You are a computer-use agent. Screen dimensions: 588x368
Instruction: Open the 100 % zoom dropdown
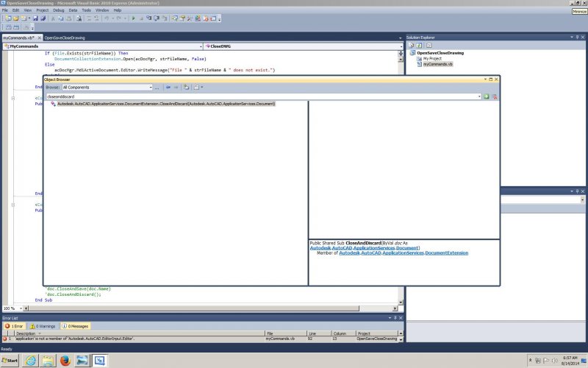pos(21,308)
